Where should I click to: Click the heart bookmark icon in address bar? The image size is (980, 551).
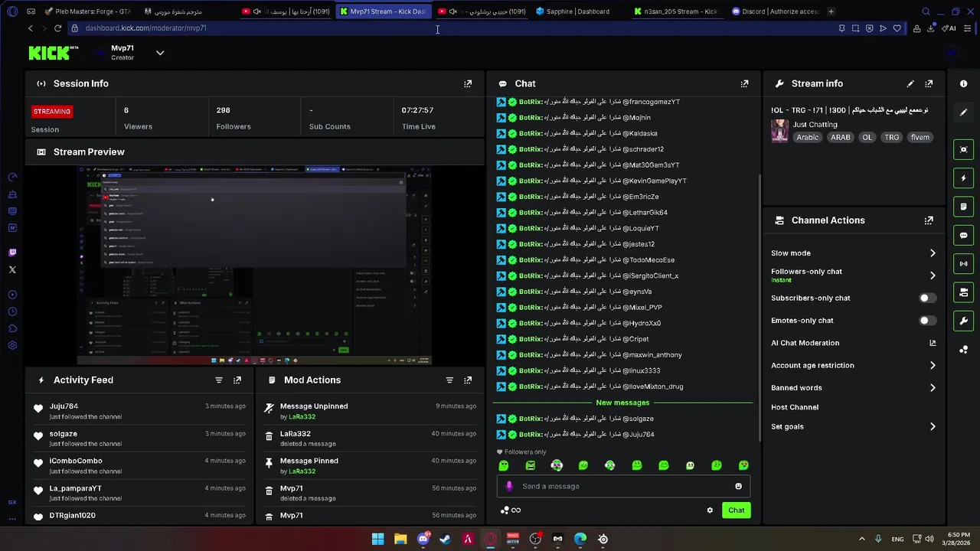897,28
